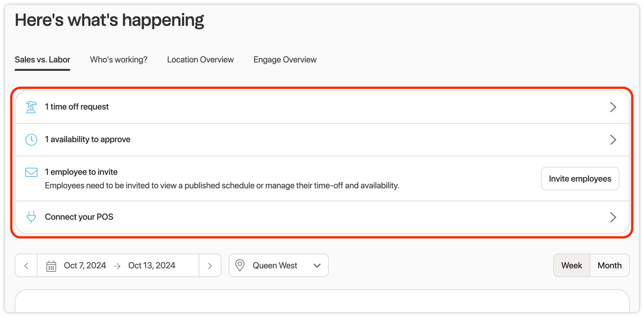Screen dimensions: 644x317
Task: Open the calendar date picker icon
Action: (51, 266)
